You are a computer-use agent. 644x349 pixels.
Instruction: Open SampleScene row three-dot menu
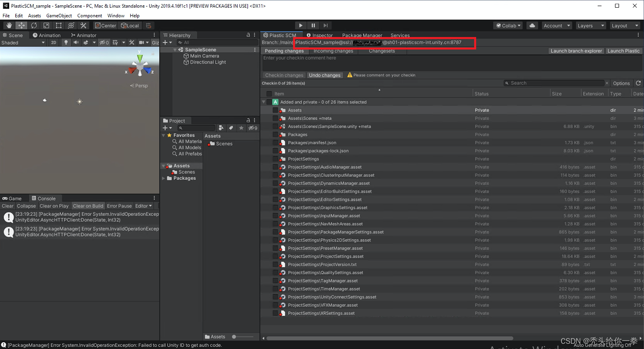pos(255,50)
